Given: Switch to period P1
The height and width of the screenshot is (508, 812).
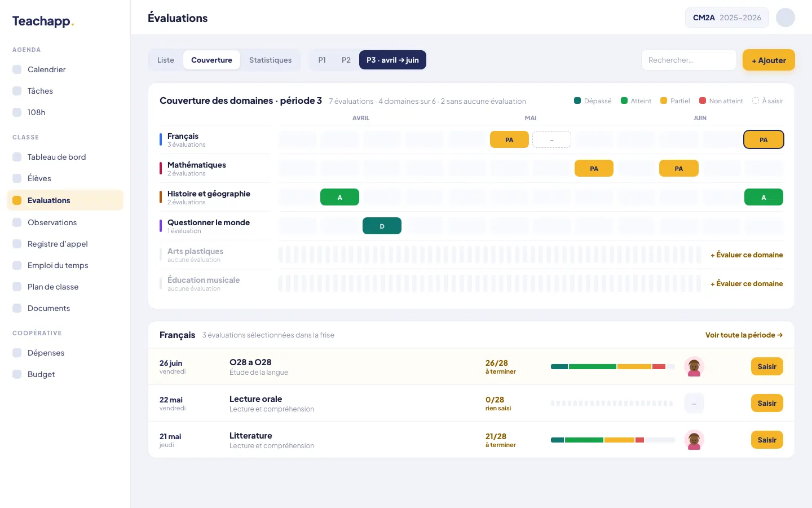Looking at the screenshot, I should pos(322,60).
